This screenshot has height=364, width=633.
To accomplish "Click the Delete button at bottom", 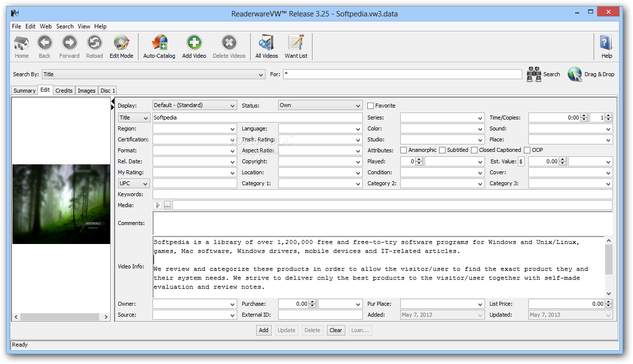I will tap(312, 330).
